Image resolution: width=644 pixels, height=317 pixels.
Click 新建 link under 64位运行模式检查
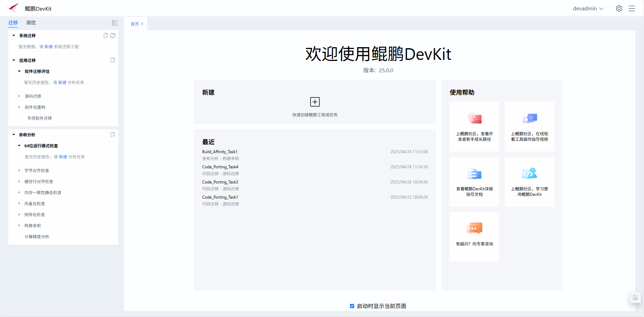pyautogui.click(x=63, y=157)
